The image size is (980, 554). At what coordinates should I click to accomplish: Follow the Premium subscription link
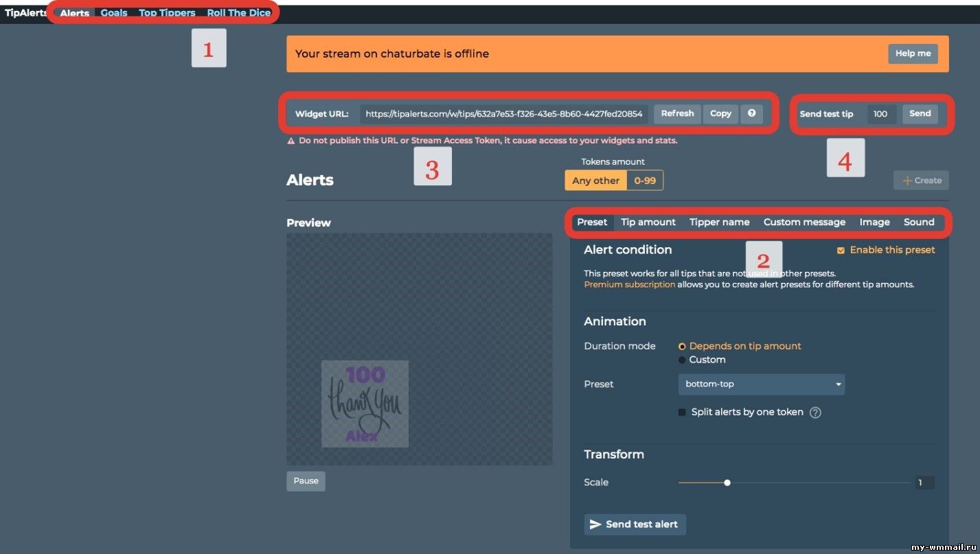pos(630,284)
